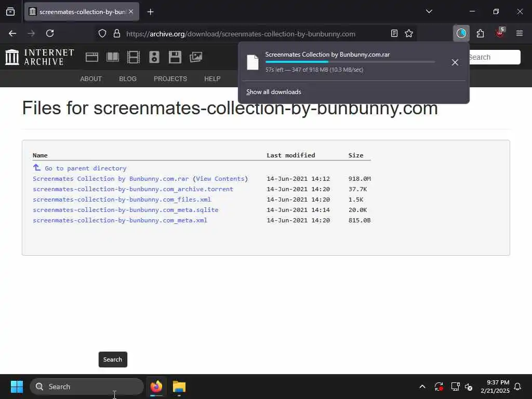Open the Web (Wayback) media icon
This screenshot has height=399, width=532.
coord(91,57)
